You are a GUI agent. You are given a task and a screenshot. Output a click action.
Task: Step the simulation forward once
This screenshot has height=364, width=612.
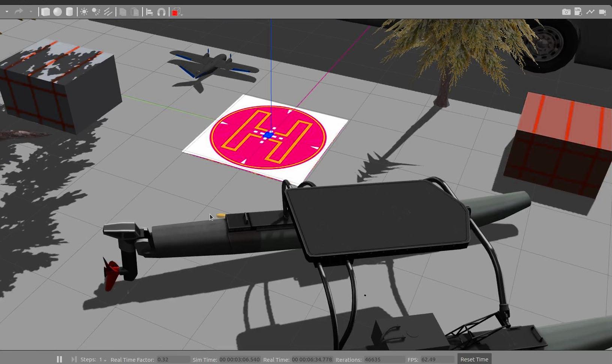click(74, 359)
